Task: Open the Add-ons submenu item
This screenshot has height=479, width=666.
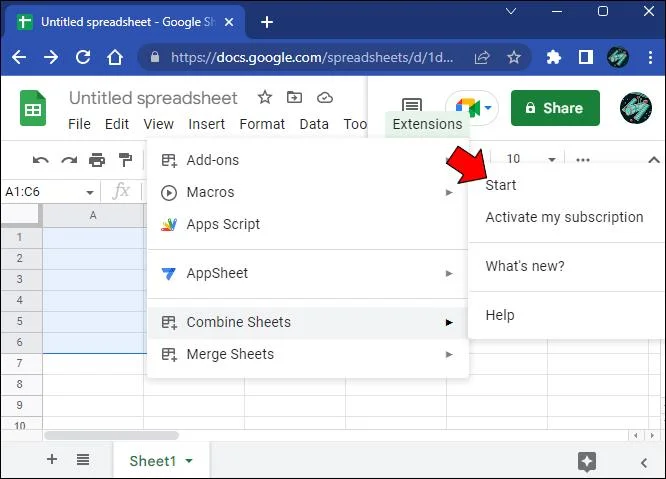Action: click(308, 160)
